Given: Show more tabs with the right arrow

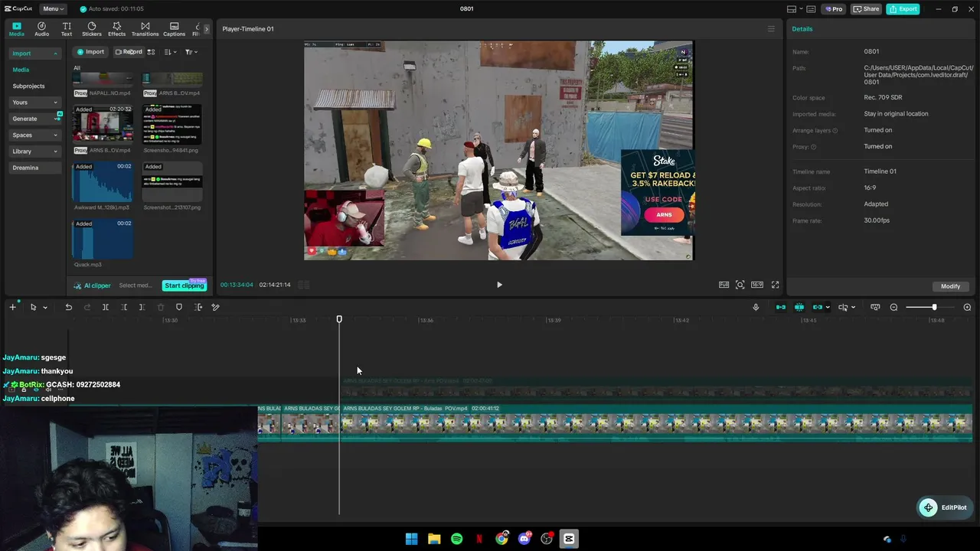Looking at the screenshot, I should click(x=206, y=29).
